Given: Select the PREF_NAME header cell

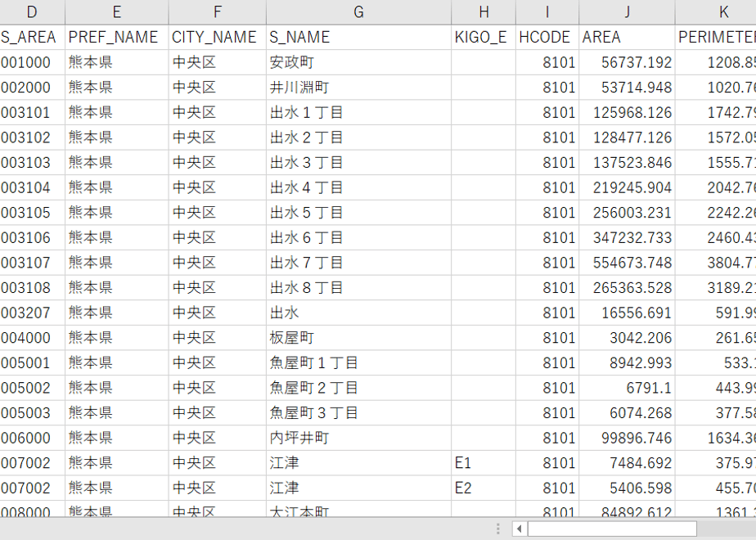Looking at the screenshot, I should (117, 37).
